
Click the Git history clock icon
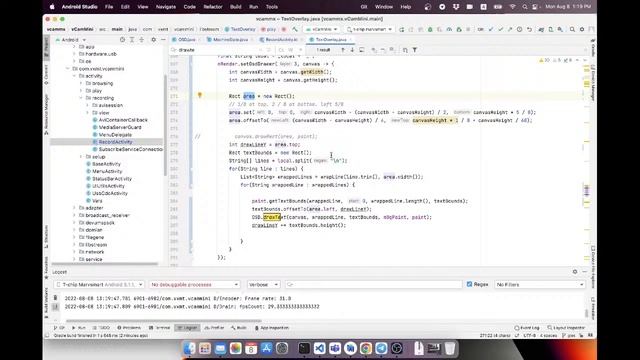pyautogui.click(x=519, y=29)
